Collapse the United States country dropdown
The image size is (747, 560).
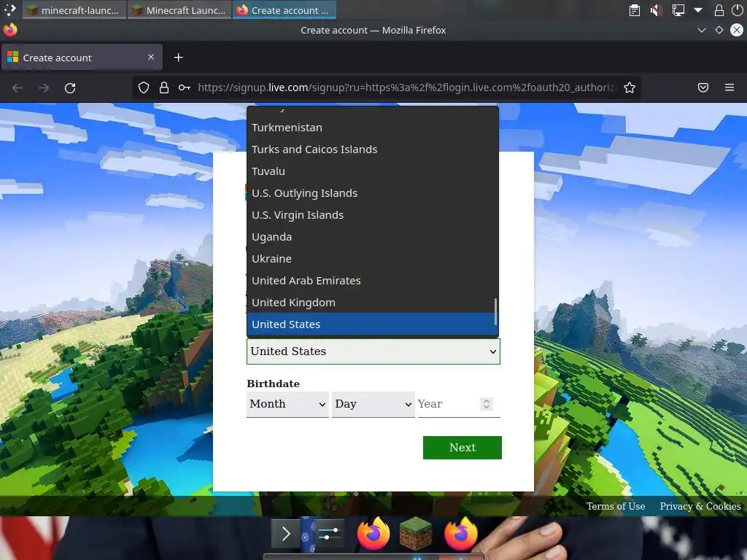point(373,351)
